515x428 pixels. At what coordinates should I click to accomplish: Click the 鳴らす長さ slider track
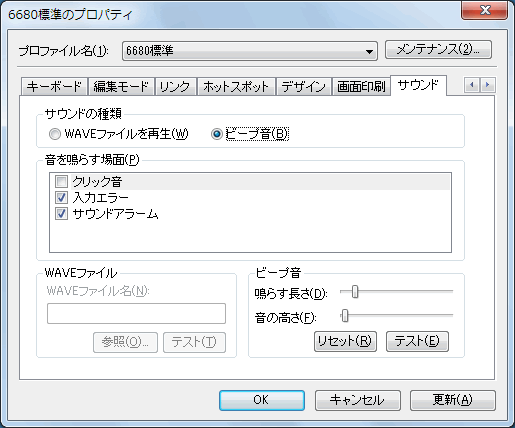click(x=396, y=291)
